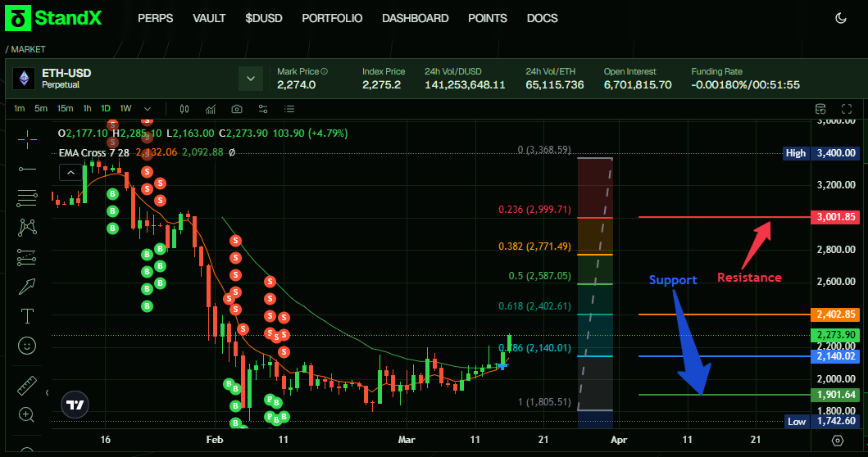Image resolution: width=868 pixels, height=457 pixels.
Task: Open price scale settings gear
Action: 838,441
